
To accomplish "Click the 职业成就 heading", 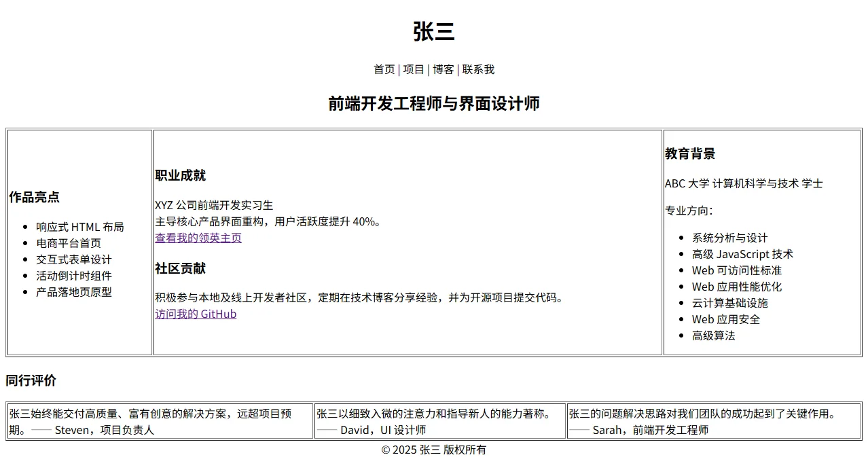I will pos(181,175).
